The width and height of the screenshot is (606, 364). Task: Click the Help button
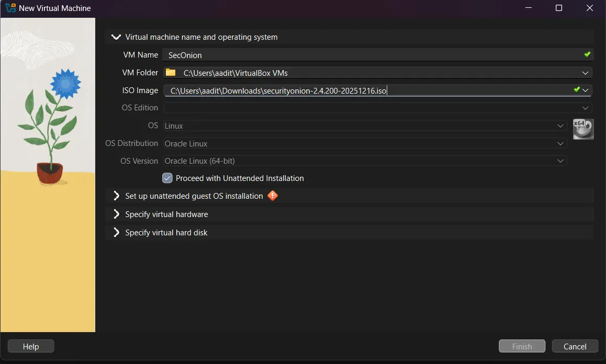click(x=31, y=346)
